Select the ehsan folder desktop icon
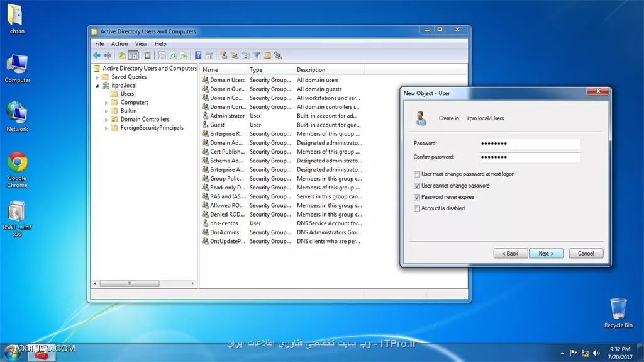644x362 pixels. [16, 19]
